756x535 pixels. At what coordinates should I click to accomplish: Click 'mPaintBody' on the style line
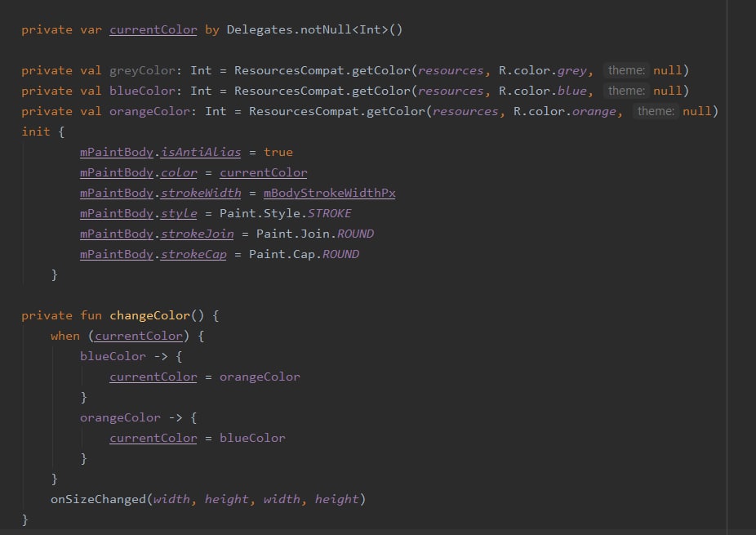click(x=116, y=213)
